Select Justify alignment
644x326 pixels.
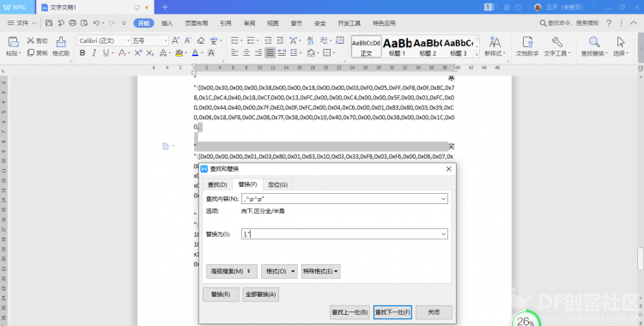[x=270, y=53]
